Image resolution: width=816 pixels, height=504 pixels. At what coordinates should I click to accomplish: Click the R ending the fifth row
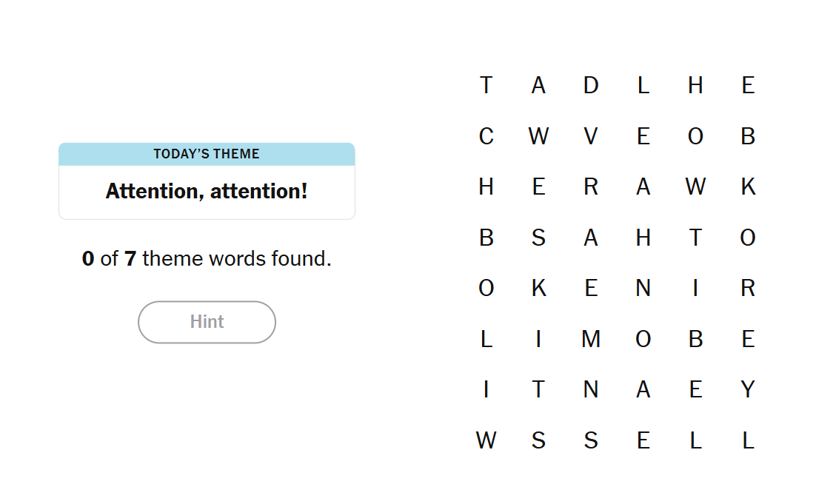(x=748, y=288)
